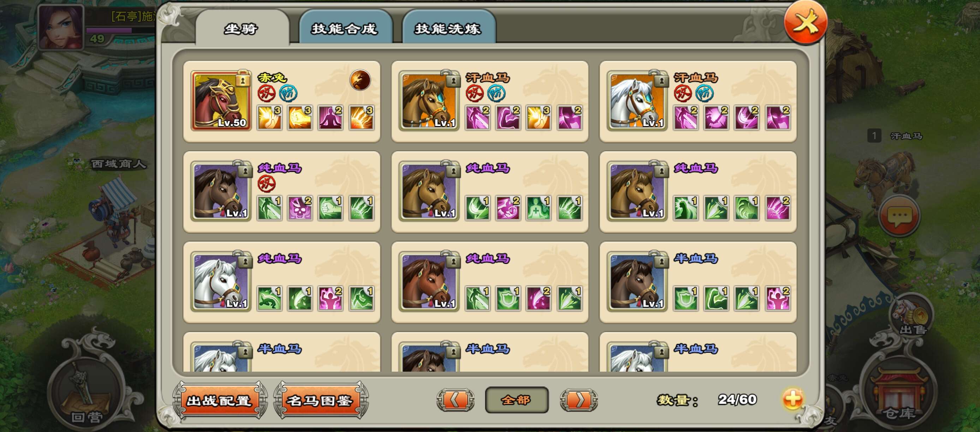Click the fiery special skill icon on 赤兔 card
This screenshot has height=432, width=980.
tap(360, 80)
